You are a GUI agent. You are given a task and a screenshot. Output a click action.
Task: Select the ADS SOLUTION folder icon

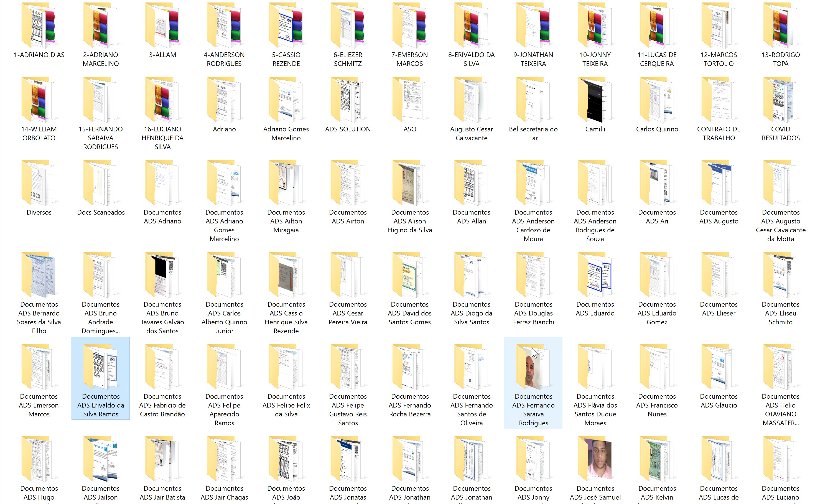[x=348, y=99]
